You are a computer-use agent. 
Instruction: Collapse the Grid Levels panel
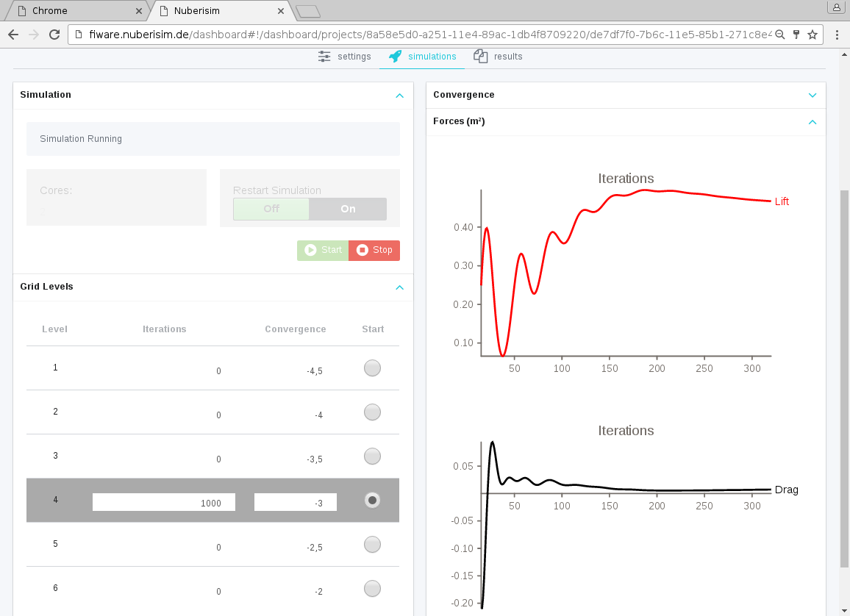click(399, 287)
